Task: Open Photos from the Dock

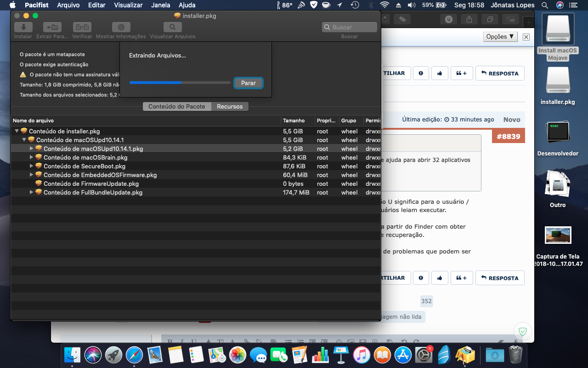Action: [238, 355]
